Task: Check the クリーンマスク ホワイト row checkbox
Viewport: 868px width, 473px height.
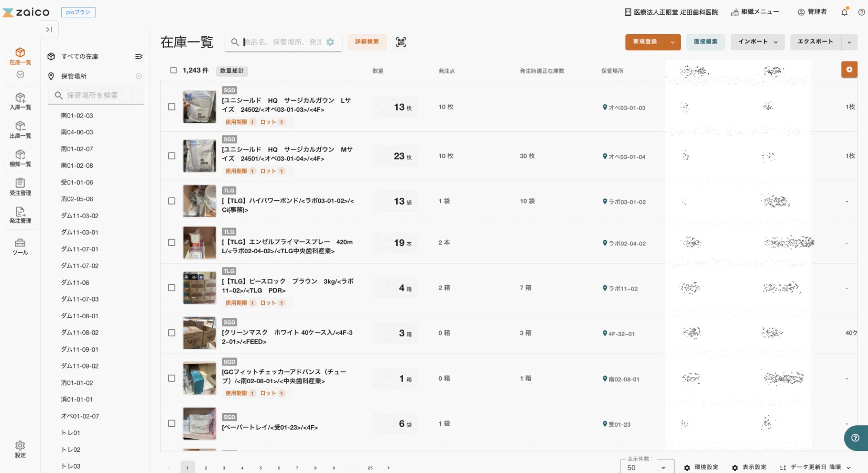Action: (x=172, y=333)
